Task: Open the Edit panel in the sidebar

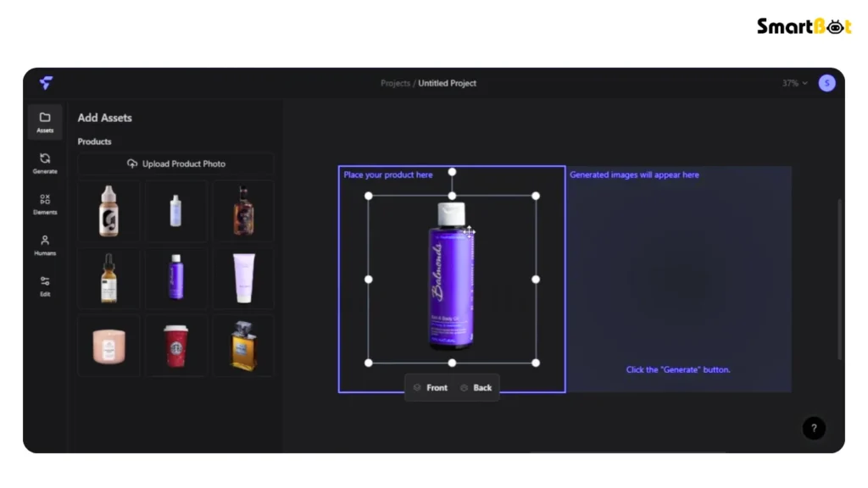Action: [x=45, y=286]
